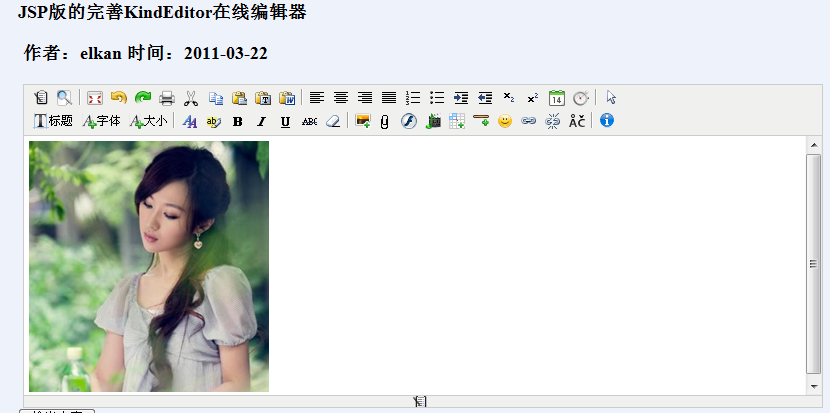The image size is (830, 413).
Task: Click the copy icon
Action: pos(215,98)
